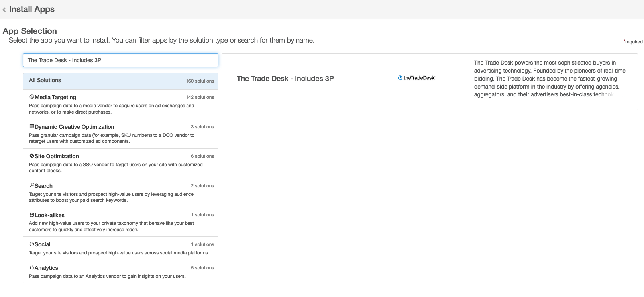The image size is (644, 297).
Task: Click the 142 solutions count
Action: click(x=200, y=97)
